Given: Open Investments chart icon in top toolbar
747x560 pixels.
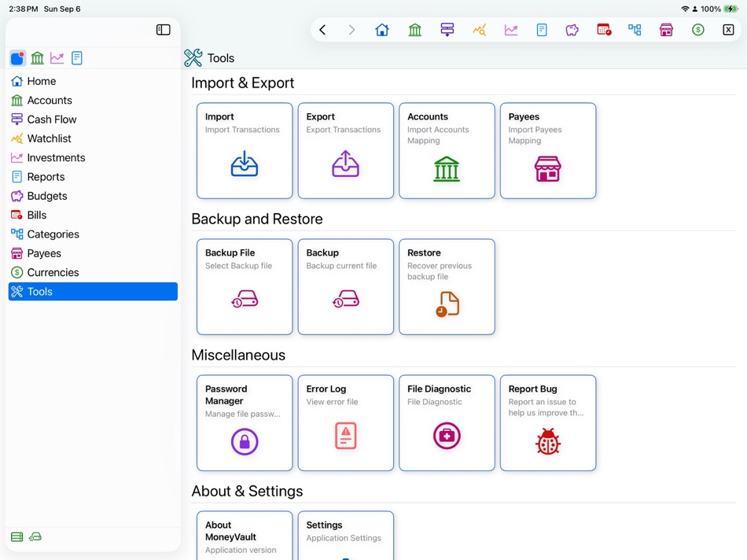Looking at the screenshot, I should (511, 30).
